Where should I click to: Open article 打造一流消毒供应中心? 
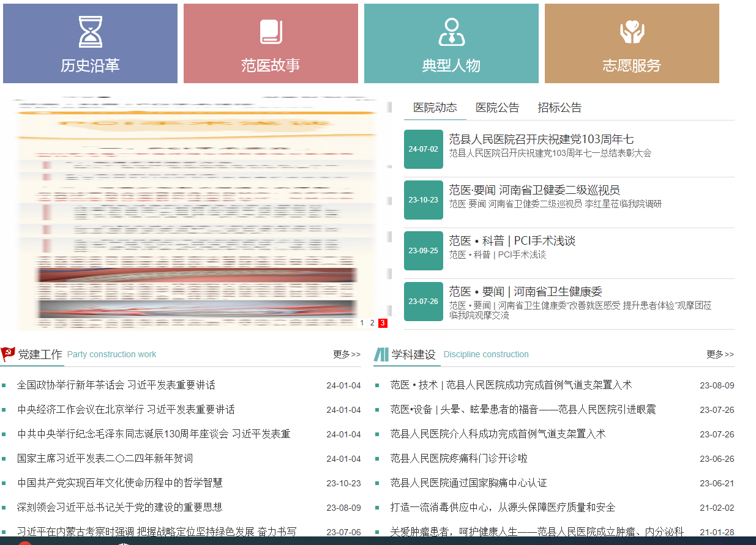pos(503,508)
